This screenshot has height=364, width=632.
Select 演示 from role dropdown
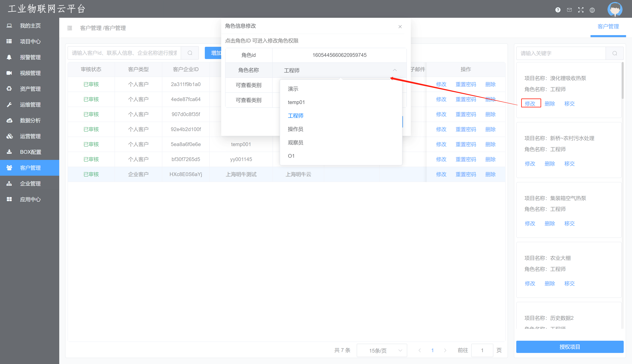341,89
